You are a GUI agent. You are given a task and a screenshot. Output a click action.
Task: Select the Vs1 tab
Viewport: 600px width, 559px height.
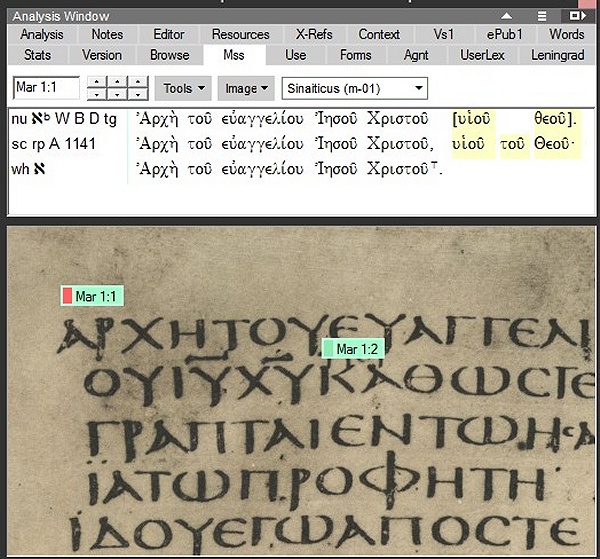coord(443,34)
